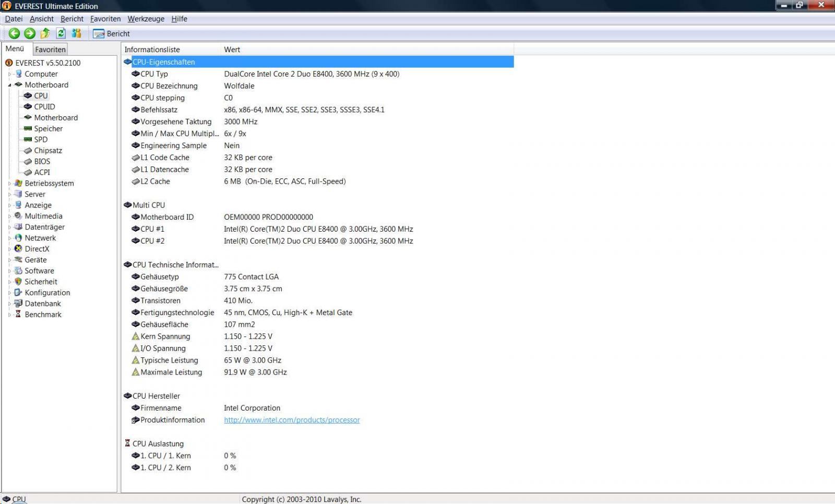The height and width of the screenshot is (504, 835).
Task: Click the Netzwerk globe icon
Action: [x=19, y=238]
